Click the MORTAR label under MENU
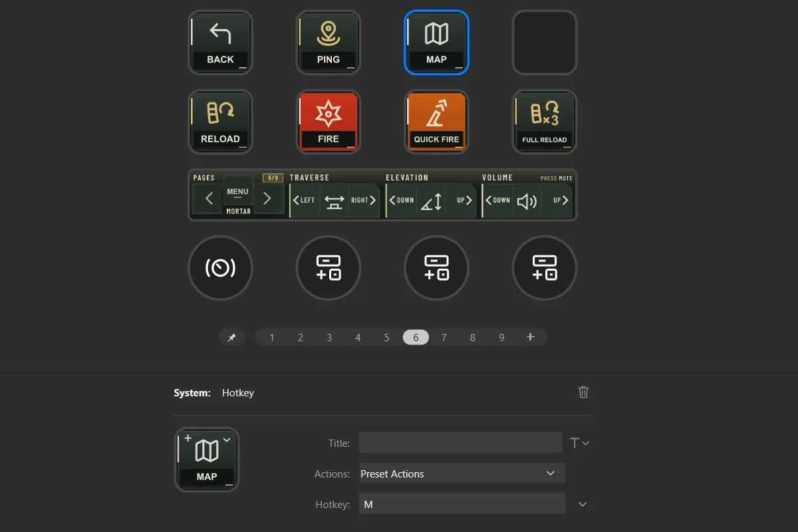This screenshot has width=798, height=532. [x=239, y=211]
